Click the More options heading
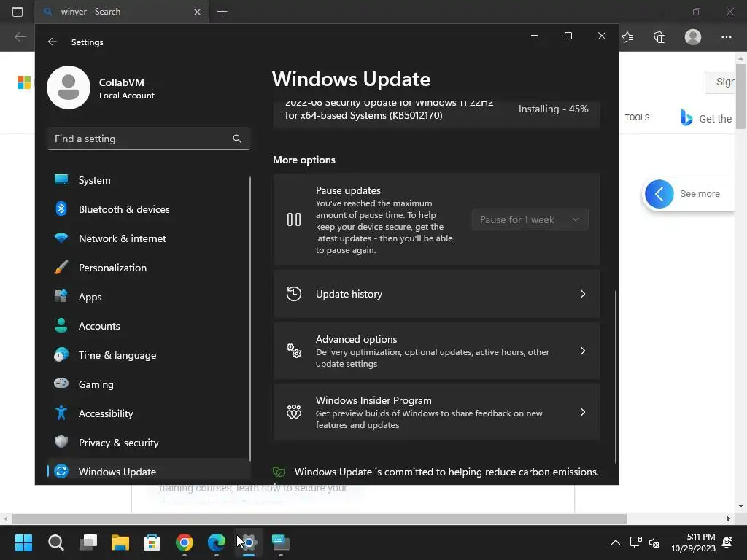747x560 pixels. coord(304,160)
